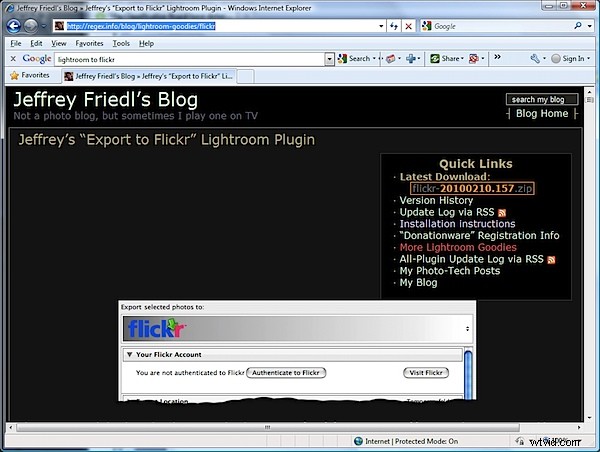Open Installation instructions link
Viewport: 600px width, 452px height.
[457, 224]
